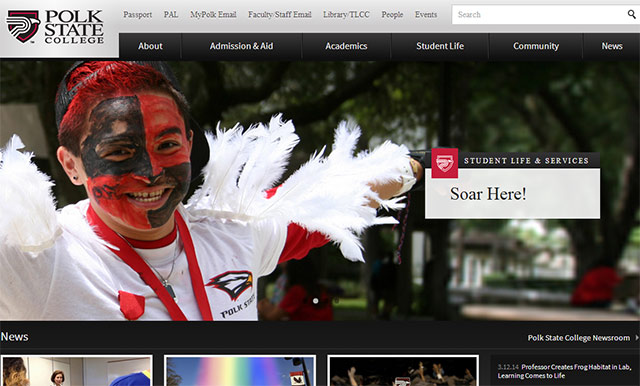Image resolution: width=640 pixels, height=386 pixels.
Task: Expand the Community navigation menu
Action: click(x=536, y=47)
